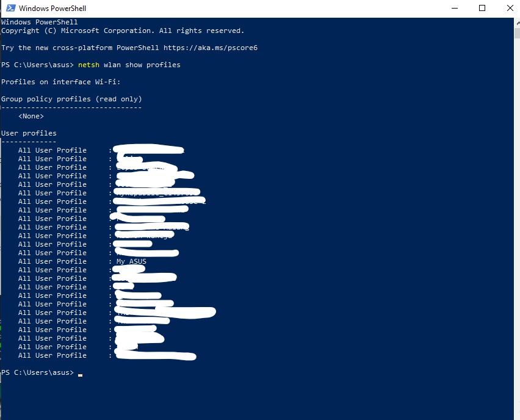Click the PowerShell icon in the title bar
520x420 pixels.
[10, 8]
